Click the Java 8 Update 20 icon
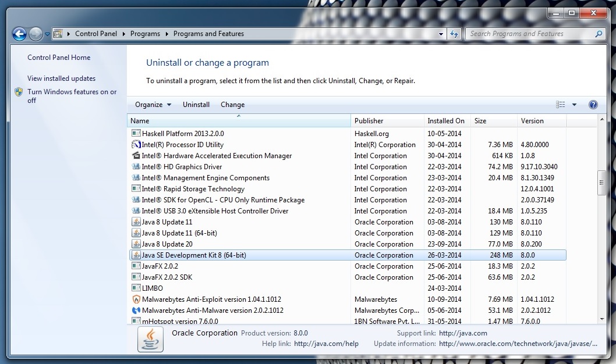 [136, 244]
